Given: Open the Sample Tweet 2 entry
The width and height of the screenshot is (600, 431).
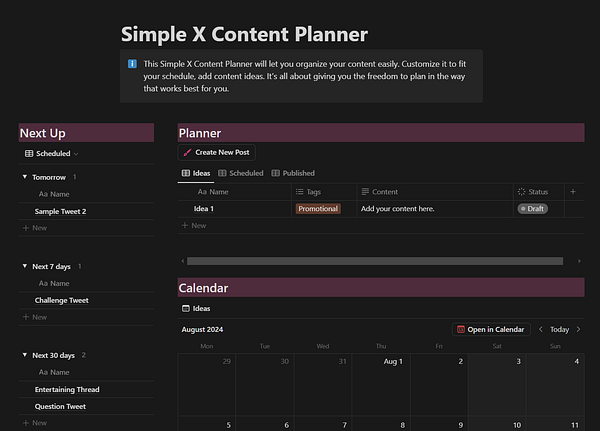Looking at the screenshot, I should [x=60, y=211].
